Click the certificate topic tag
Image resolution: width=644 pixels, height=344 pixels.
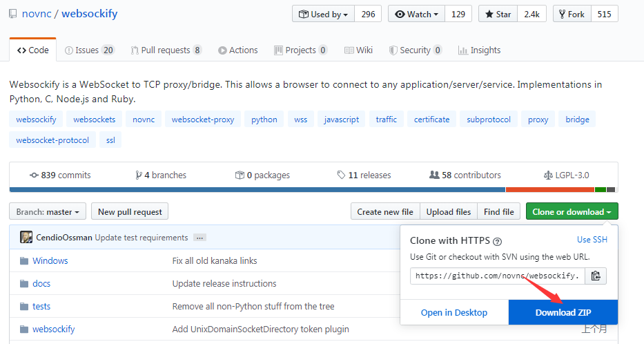click(x=431, y=120)
